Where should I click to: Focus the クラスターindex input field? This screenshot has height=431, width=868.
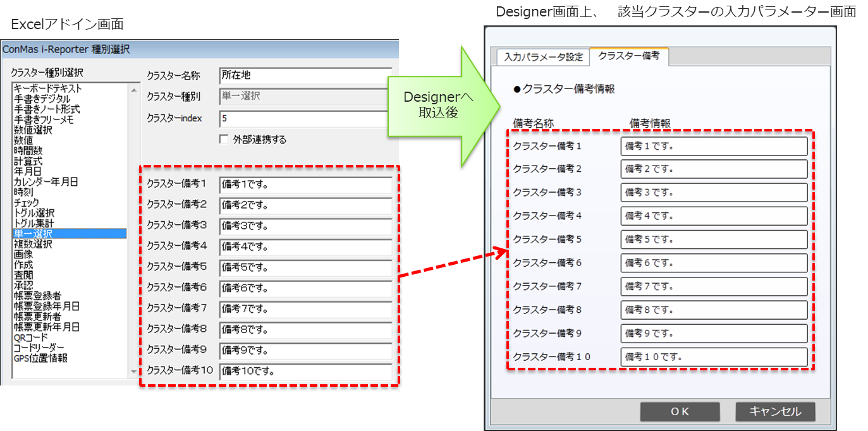coord(305,119)
